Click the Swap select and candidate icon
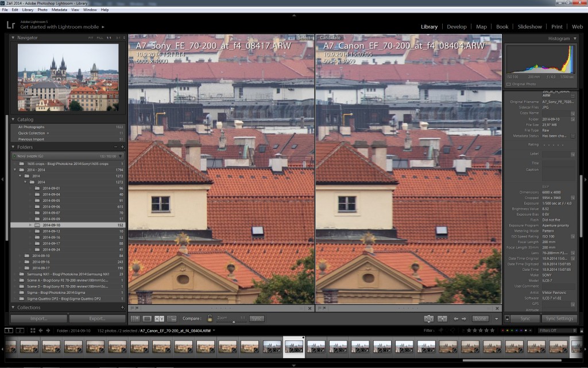 pos(428,319)
